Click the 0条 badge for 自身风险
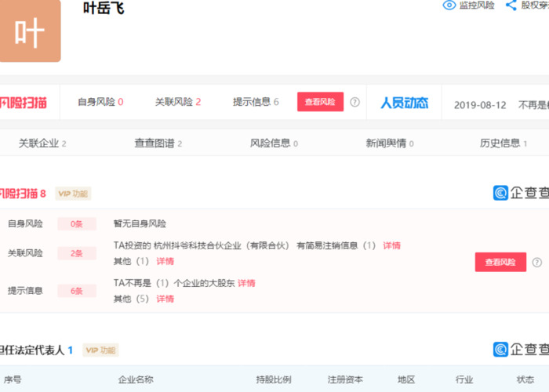The image size is (549, 392). point(77,224)
